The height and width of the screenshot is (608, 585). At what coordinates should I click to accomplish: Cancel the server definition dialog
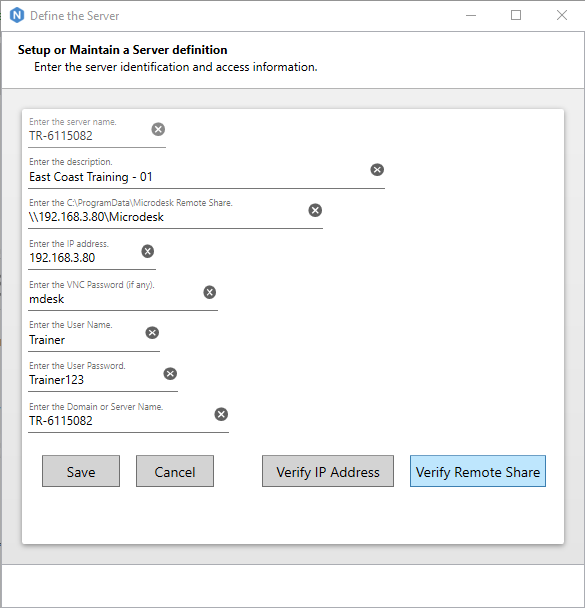coord(175,471)
